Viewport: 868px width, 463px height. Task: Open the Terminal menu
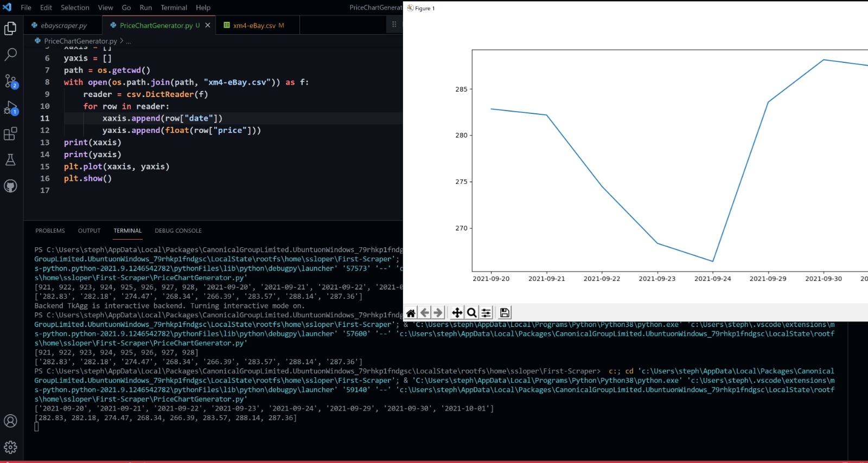pos(174,8)
